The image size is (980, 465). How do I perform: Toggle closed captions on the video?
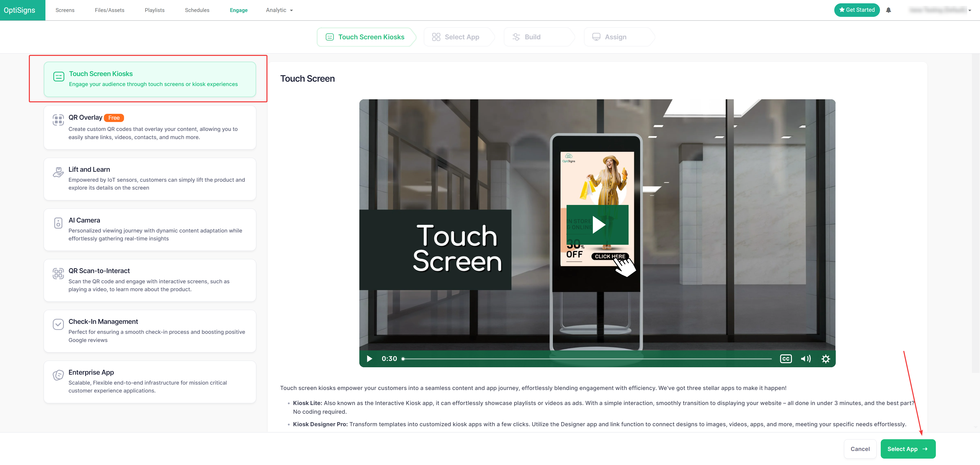click(x=786, y=359)
